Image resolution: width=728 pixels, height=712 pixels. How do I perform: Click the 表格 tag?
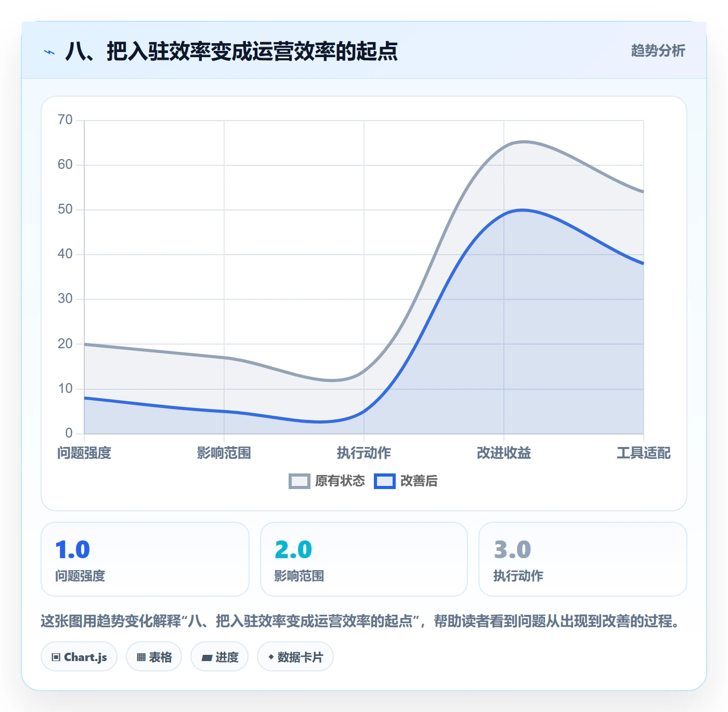(x=154, y=657)
